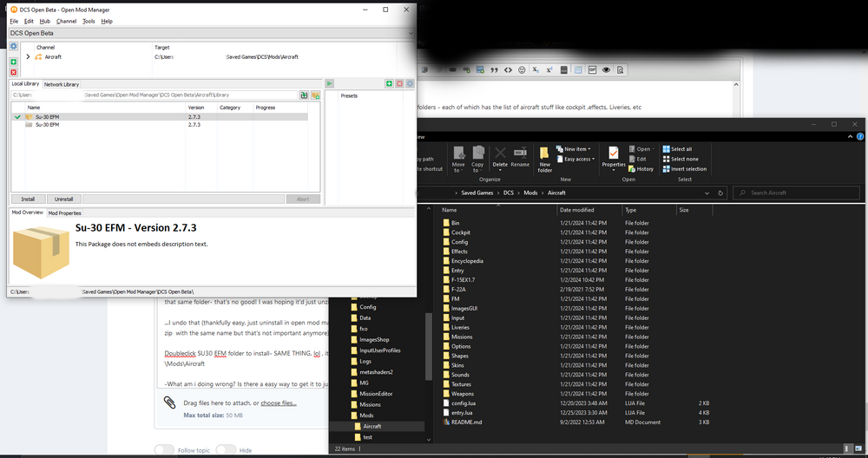Click the Explorer folder tree scrollbar
The width and height of the screenshot is (868, 458).
(427, 346)
